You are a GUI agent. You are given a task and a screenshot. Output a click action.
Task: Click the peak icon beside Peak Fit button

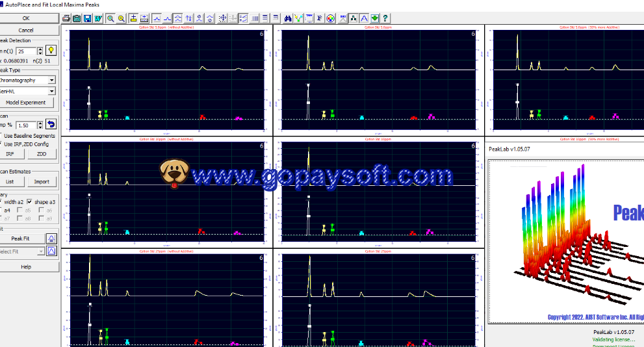pos(51,238)
